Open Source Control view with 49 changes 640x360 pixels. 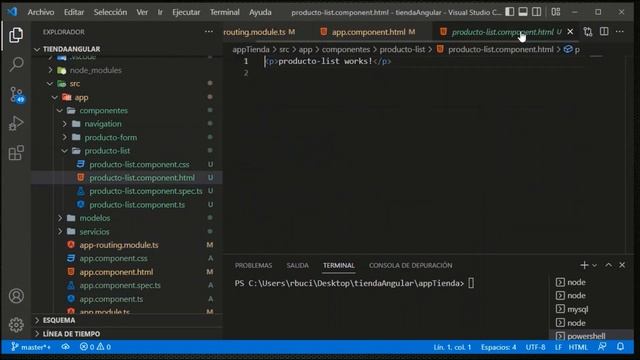(x=17, y=94)
